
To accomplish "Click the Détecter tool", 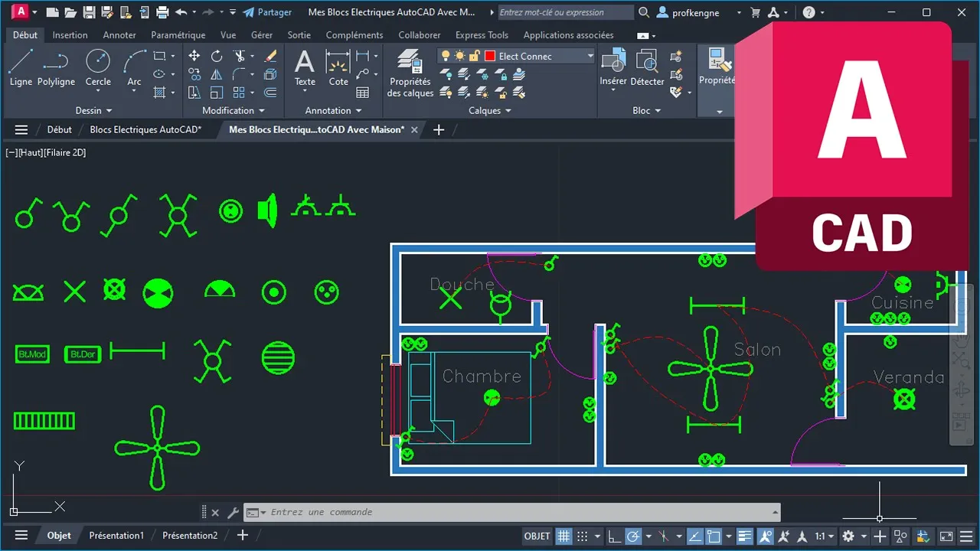I will pos(647,67).
